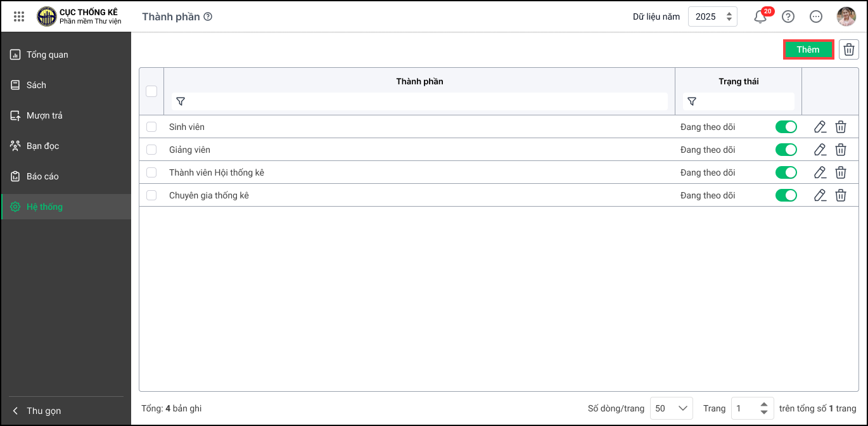The width and height of the screenshot is (868, 426).
Task: Expand the rows per page dropdown showing 50
Action: point(672,408)
